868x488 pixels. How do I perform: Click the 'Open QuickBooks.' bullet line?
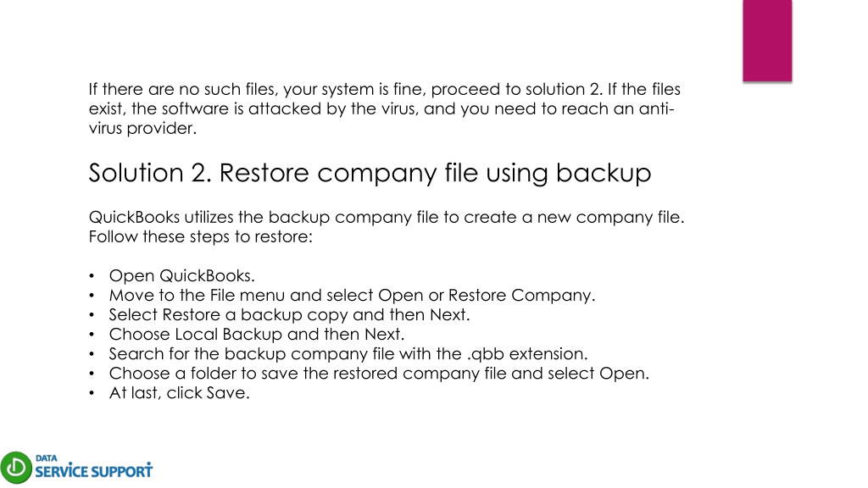[x=181, y=275]
